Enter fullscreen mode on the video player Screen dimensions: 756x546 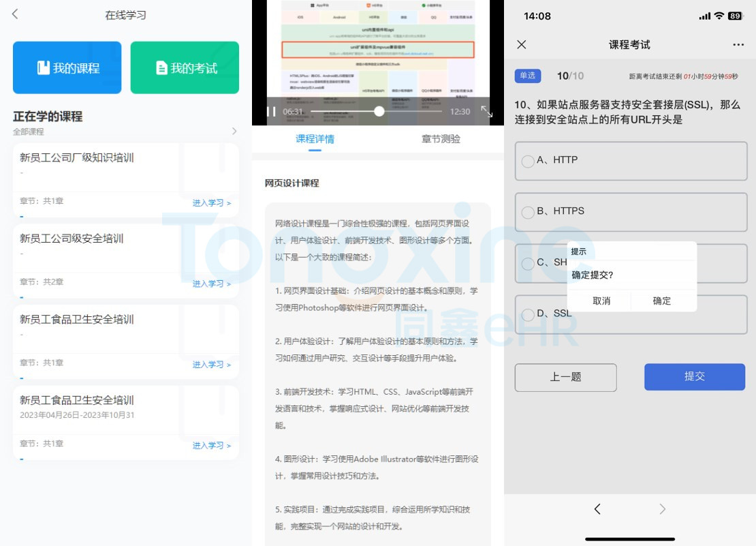pos(488,111)
